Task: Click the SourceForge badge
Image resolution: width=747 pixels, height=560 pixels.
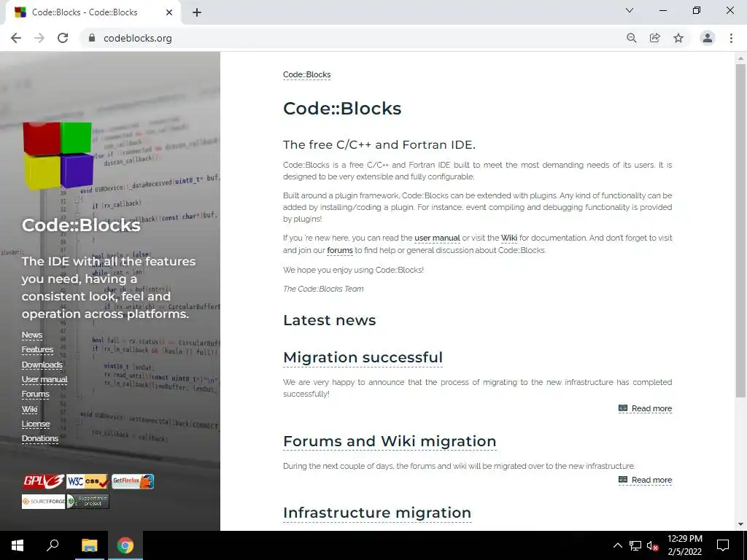Action: (x=43, y=502)
